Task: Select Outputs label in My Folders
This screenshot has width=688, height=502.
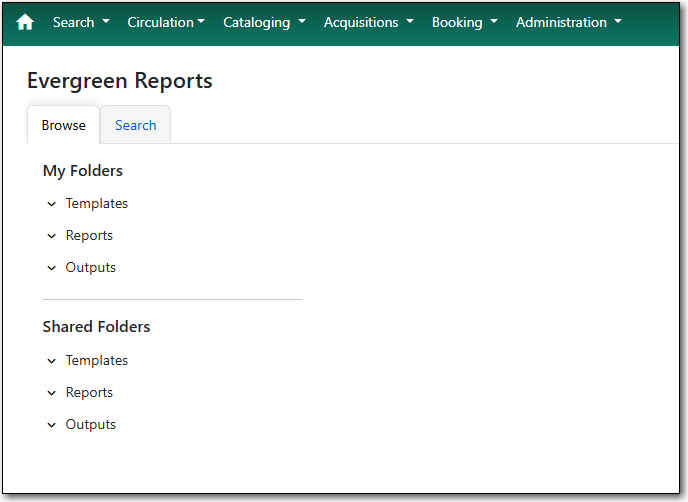Action: pyautogui.click(x=90, y=268)
